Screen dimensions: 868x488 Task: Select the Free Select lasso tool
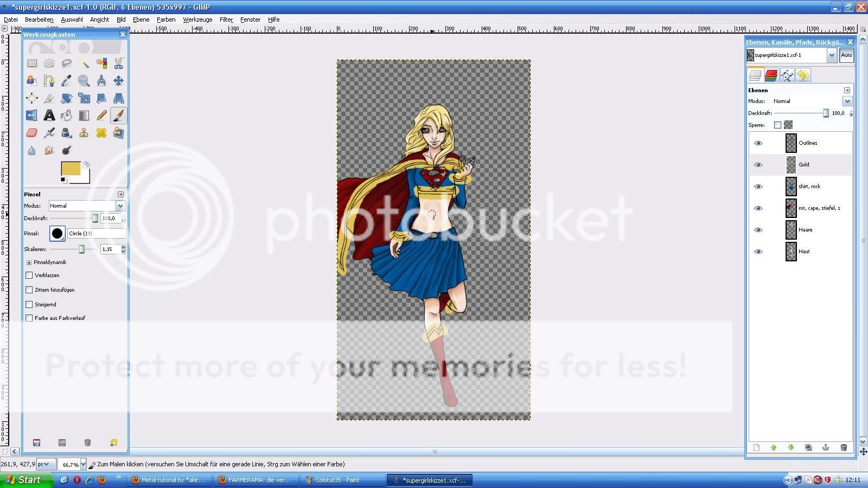(67, 63)
